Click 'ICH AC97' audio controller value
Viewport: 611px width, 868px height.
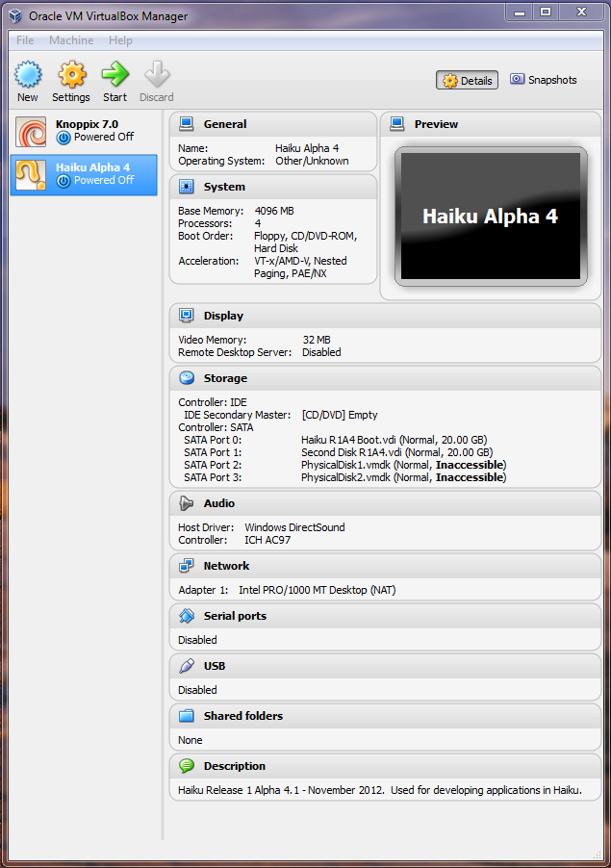(x=267, y=540)
